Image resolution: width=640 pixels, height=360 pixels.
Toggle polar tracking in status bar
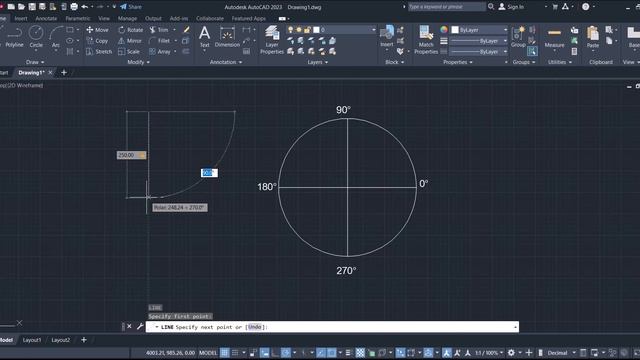(286, 353)
